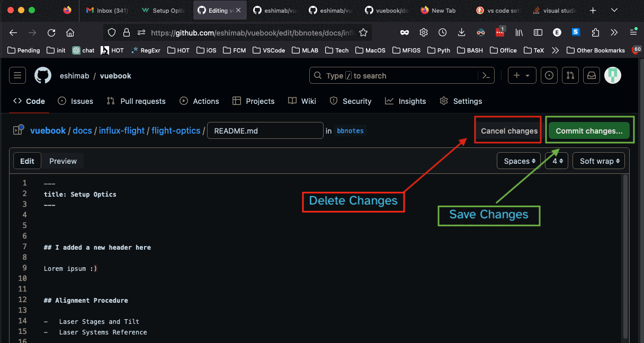Open the GitHub notifications inbox icon
The image size is (644, 343).
(x=592, y=76)
